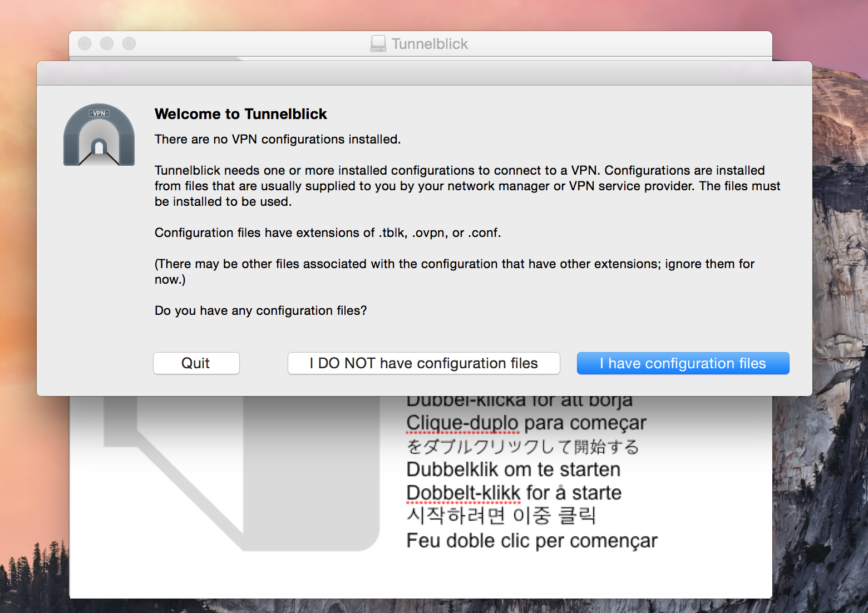Click the disk icon in the title bar
Image resolution: width=868 pixels, height=613 pixels.
(378, 43)
